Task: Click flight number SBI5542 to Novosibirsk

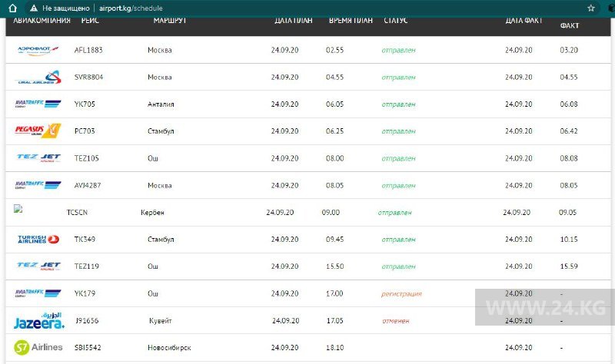Action: (88, 348)
